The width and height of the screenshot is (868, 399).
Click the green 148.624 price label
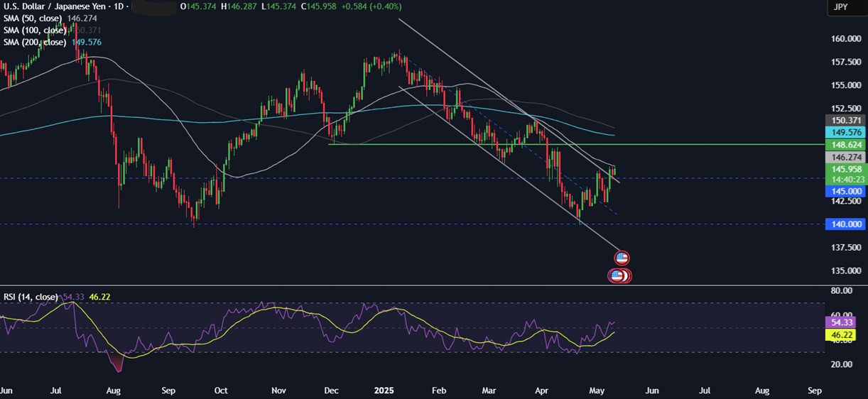[x=845, y=145]
